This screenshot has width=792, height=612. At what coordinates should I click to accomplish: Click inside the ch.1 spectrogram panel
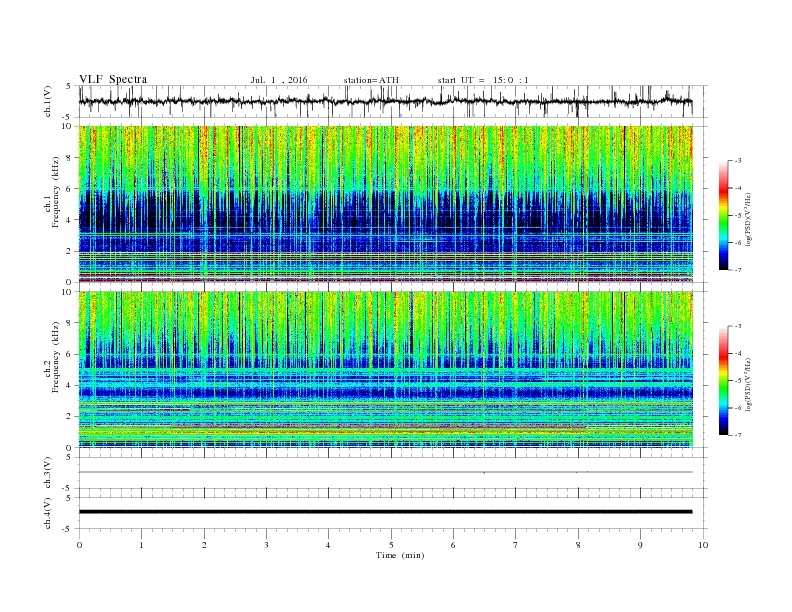pyautogui.click(x=385, y=204)
